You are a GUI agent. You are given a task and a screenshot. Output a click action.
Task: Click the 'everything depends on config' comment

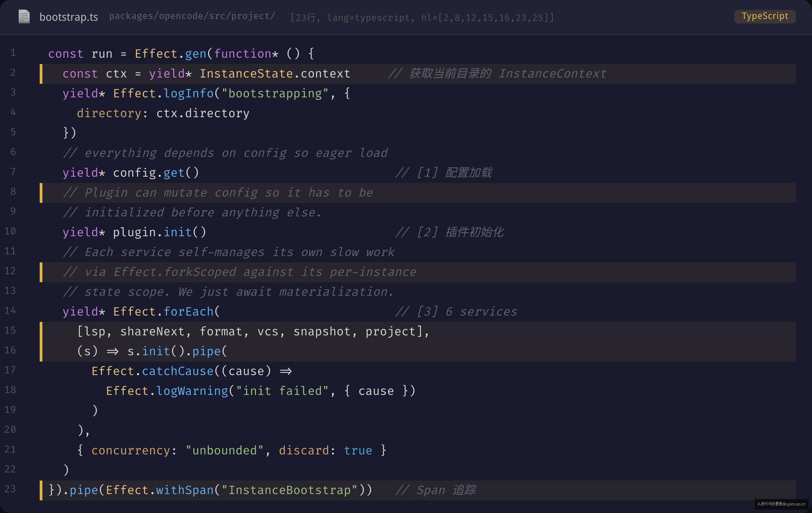pos(225,153)
